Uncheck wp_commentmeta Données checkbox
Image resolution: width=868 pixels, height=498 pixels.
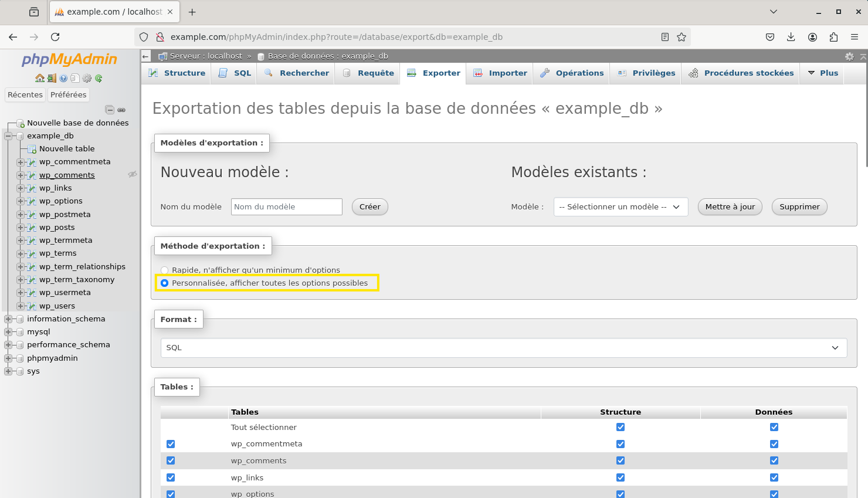click(x=774, y=444)
